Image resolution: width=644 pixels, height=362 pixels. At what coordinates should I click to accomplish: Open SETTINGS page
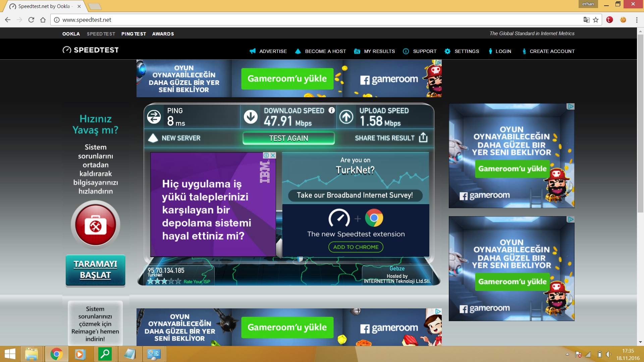point(462,51)
